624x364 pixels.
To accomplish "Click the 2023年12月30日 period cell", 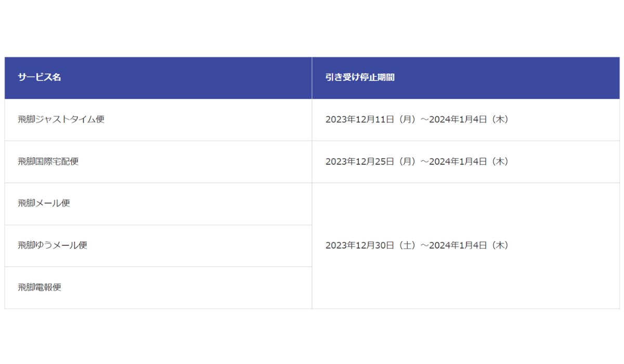I will click(x=466, y=246).
